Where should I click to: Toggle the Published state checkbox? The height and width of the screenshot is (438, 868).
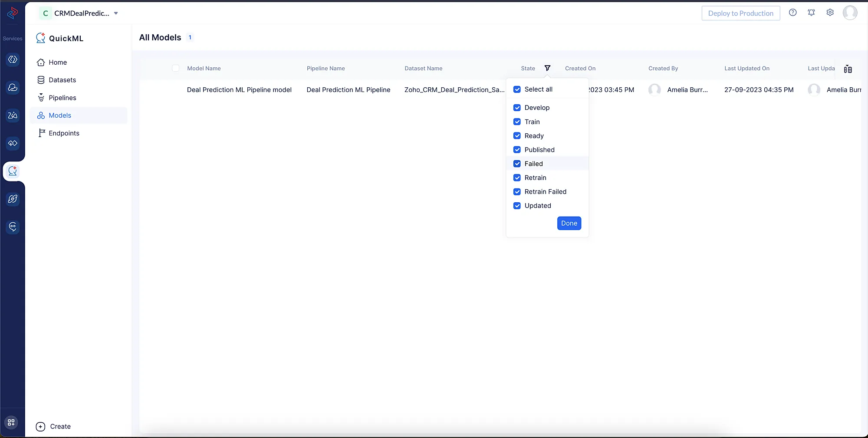click(x=517, y=150)
